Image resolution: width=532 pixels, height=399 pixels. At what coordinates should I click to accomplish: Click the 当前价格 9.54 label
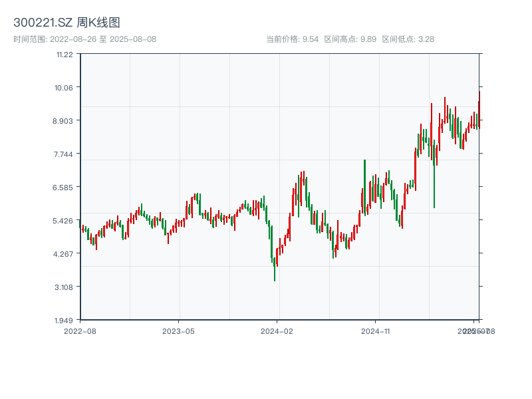click(292, 39)
